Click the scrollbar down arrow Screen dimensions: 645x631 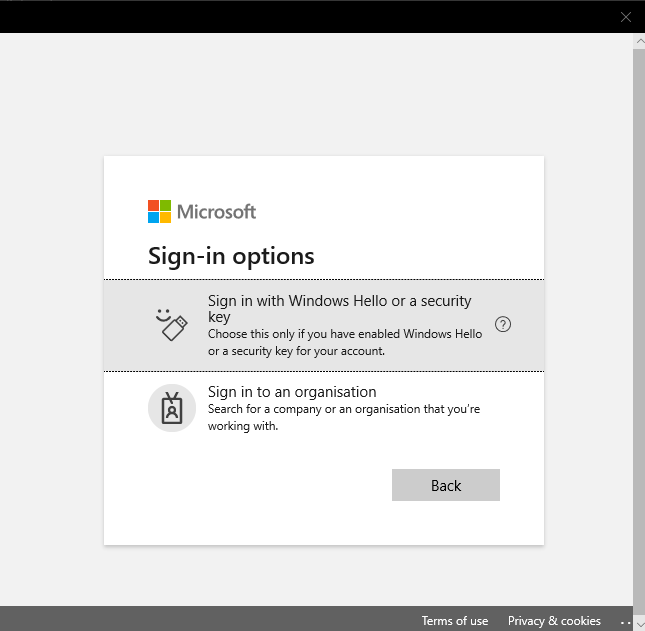point(640,624)
